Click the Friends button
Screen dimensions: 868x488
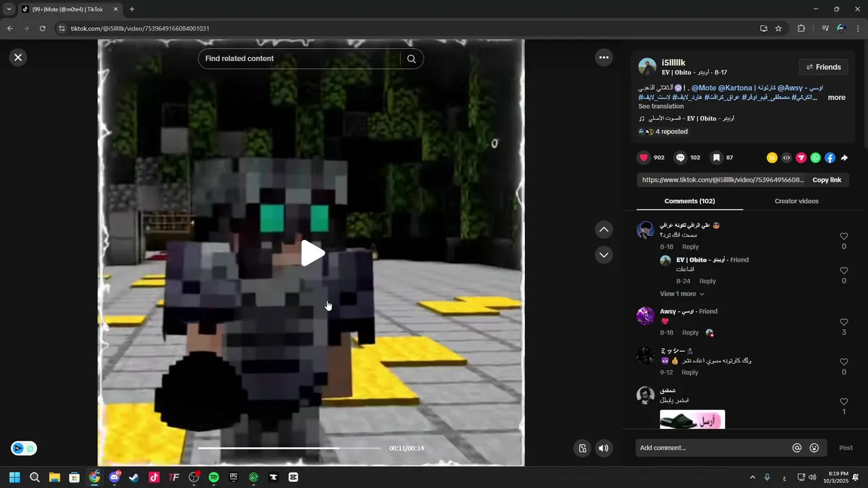[x=823, y=67]
